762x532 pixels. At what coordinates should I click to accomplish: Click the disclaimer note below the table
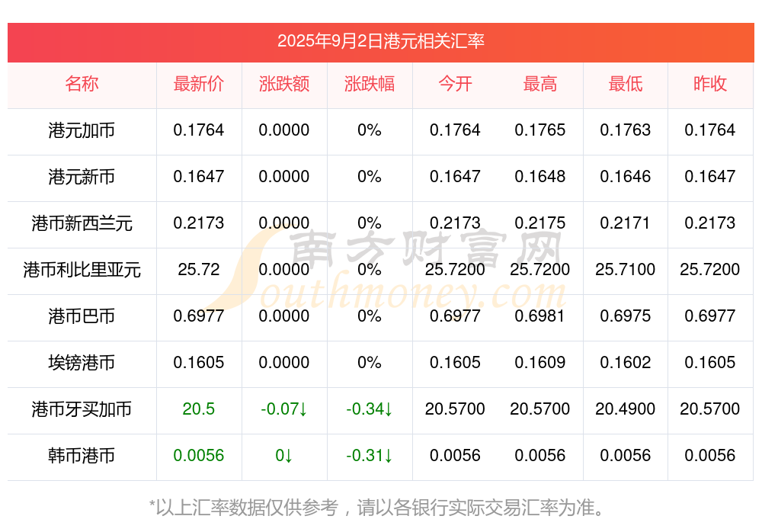coord(377,507)
